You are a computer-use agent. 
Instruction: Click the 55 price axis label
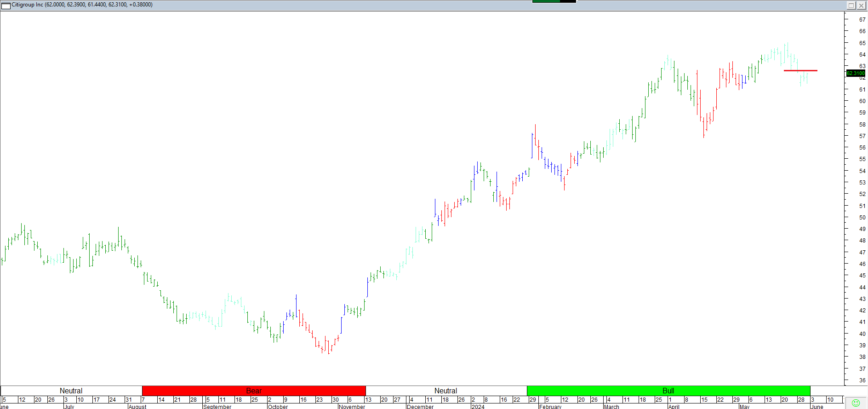pyautogui.click(x=862, y=159)
